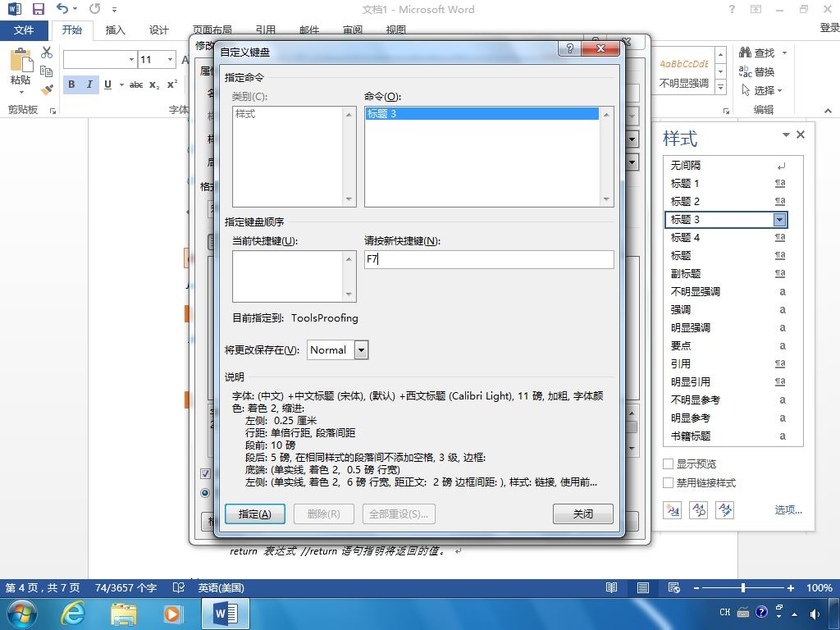The image size is (840, 630).
Task: Select Heading 3 in commands list
Action: point(482,113)
